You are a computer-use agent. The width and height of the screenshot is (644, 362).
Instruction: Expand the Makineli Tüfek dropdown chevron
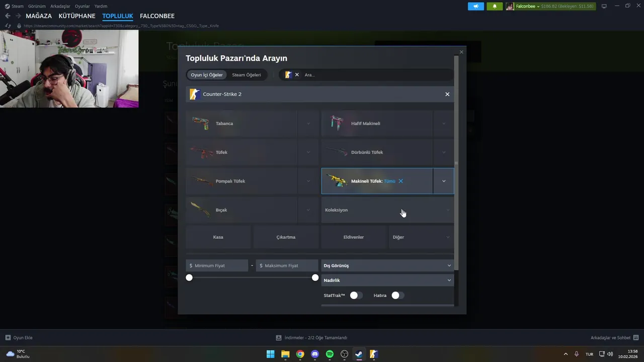(x=444, y=181)
